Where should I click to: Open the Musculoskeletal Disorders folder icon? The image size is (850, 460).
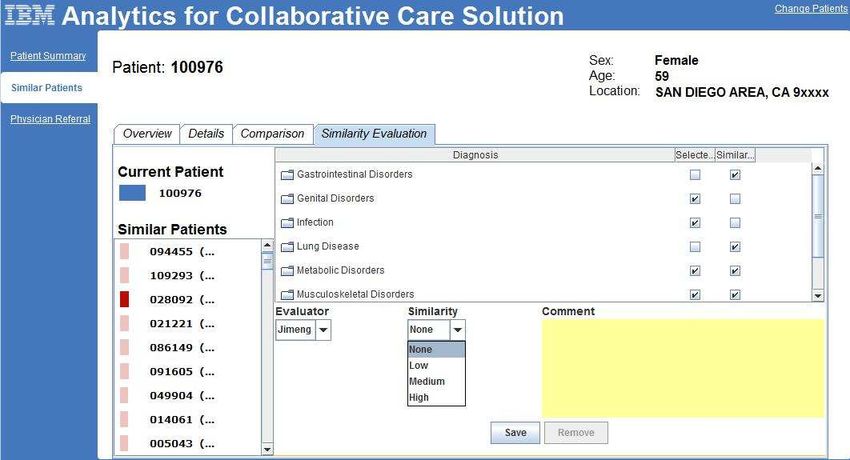(287, 295)
